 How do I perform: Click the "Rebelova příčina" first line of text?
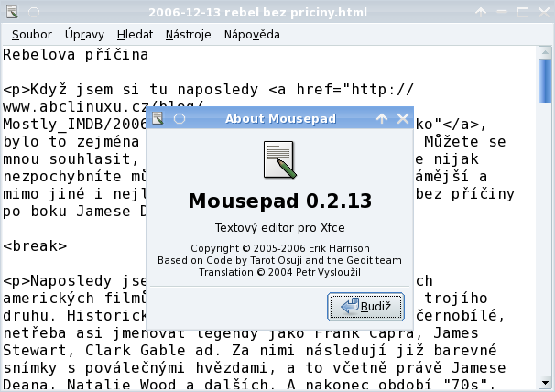(75, 55)
